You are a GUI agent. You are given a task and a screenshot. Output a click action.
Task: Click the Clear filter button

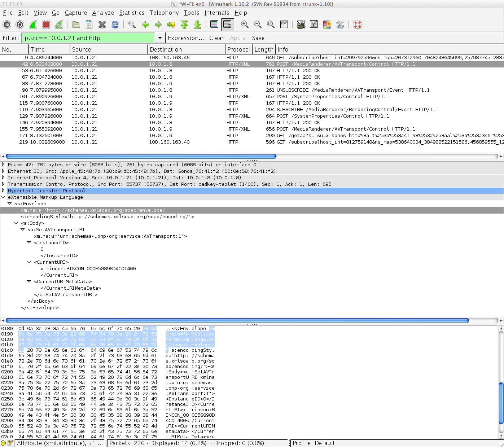pos(216,38)
